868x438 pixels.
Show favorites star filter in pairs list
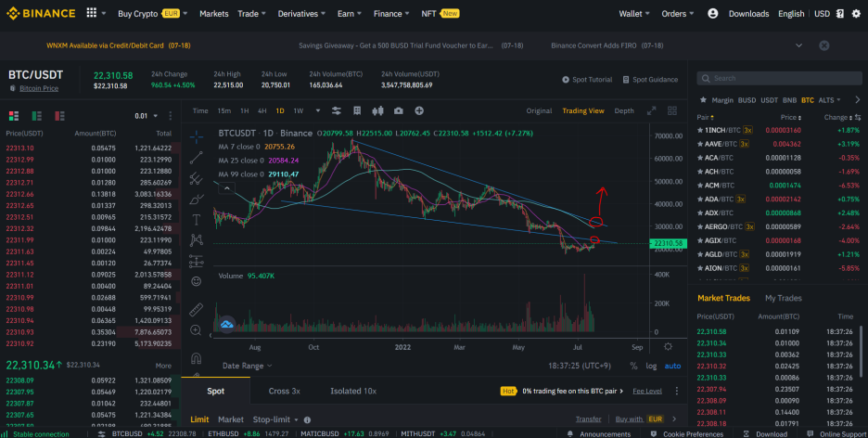tap(703, 100)
